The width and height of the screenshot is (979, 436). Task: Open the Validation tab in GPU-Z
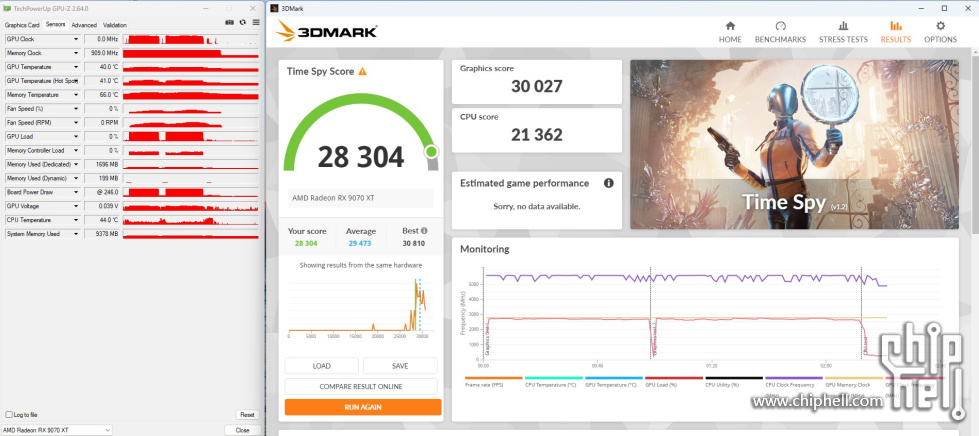[x=114, y=25]
